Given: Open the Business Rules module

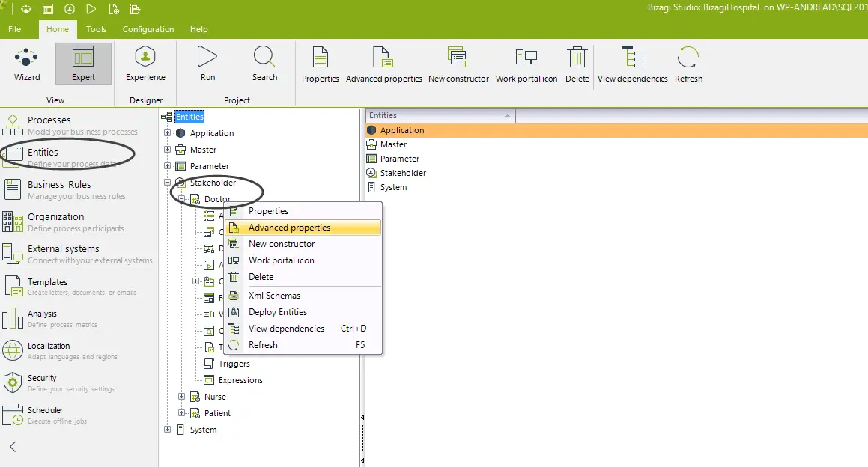Looking at the screenshot, I should click(x=64, y=189).
